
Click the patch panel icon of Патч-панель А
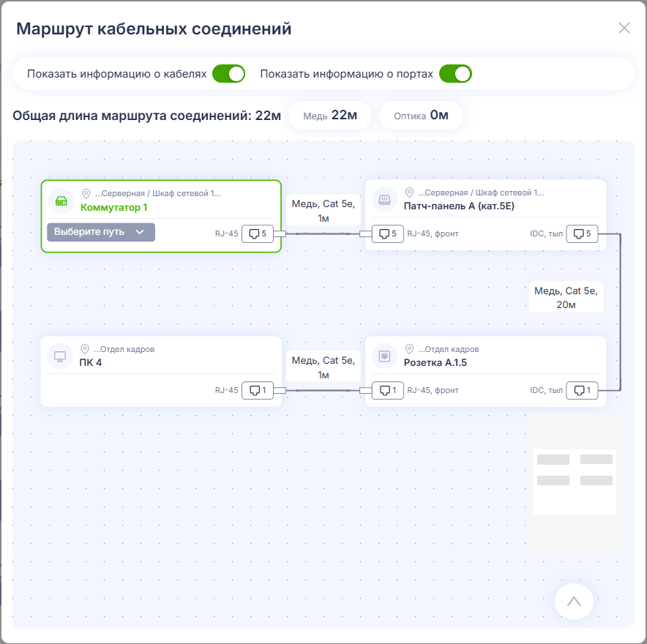[384, 200]
